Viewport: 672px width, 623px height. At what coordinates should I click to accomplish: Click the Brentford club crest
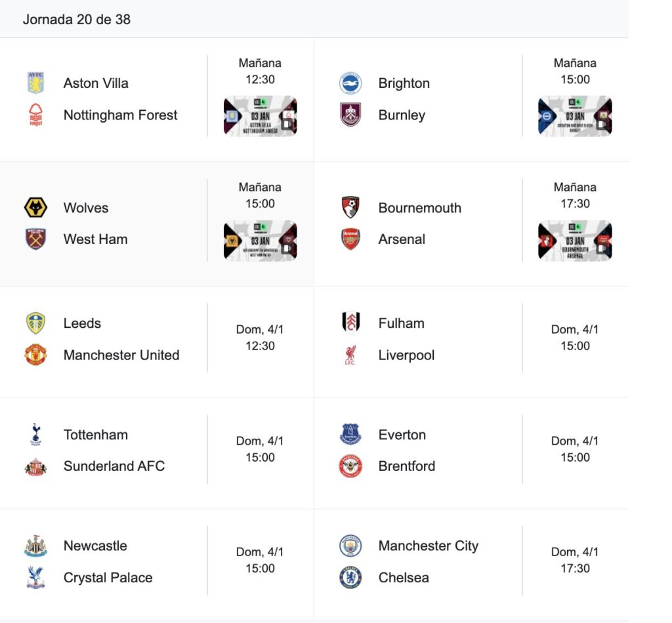pos(350,466)
